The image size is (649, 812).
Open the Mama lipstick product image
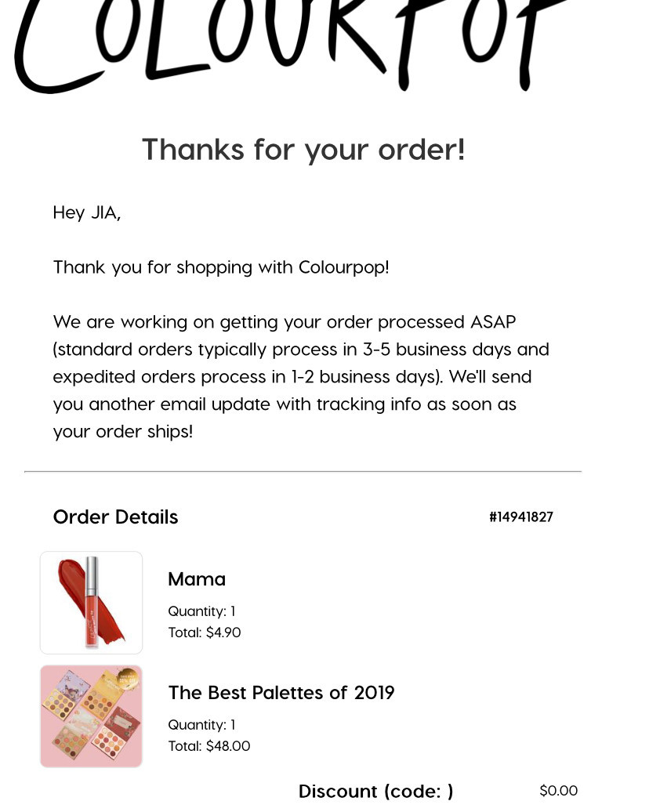91,603
